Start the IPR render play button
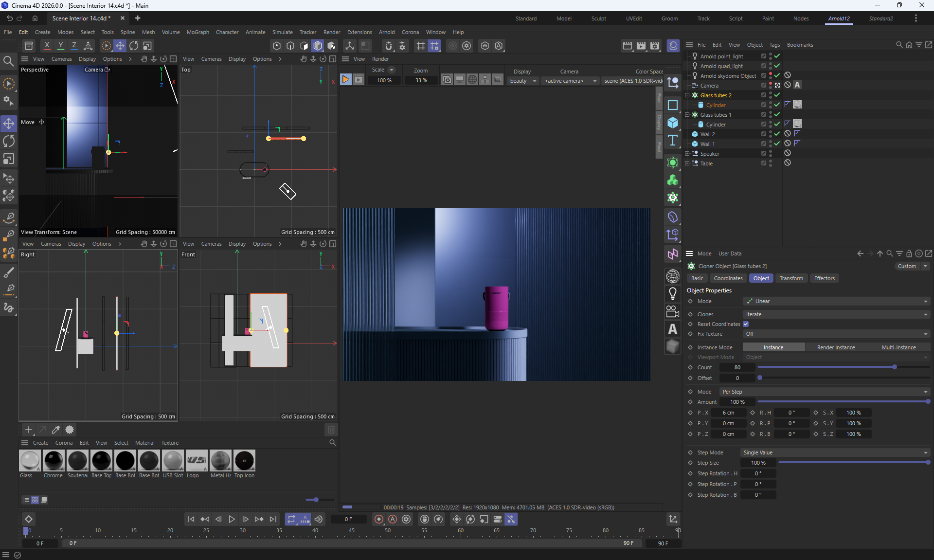 345,79
